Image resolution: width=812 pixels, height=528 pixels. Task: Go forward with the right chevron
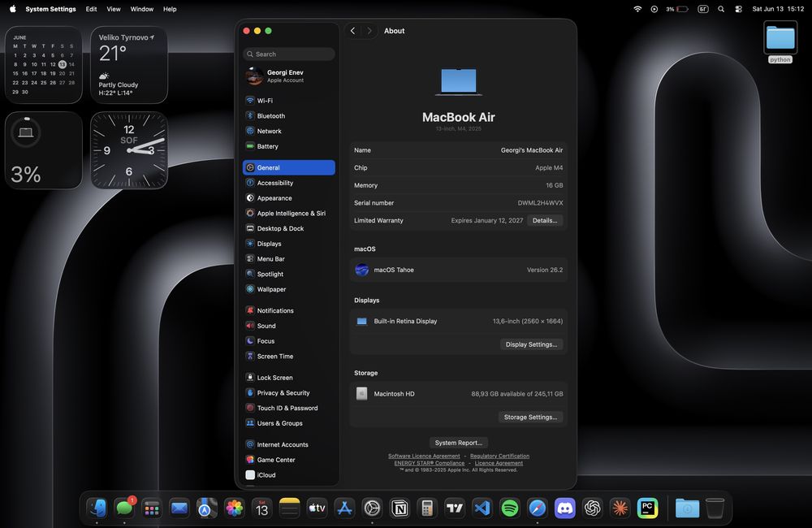(369, 31)
